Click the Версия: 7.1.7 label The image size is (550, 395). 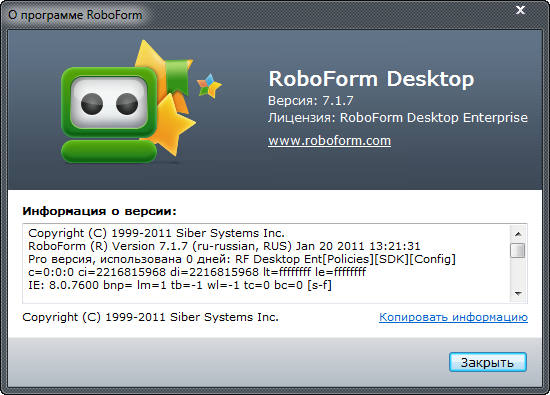(310, 101)
